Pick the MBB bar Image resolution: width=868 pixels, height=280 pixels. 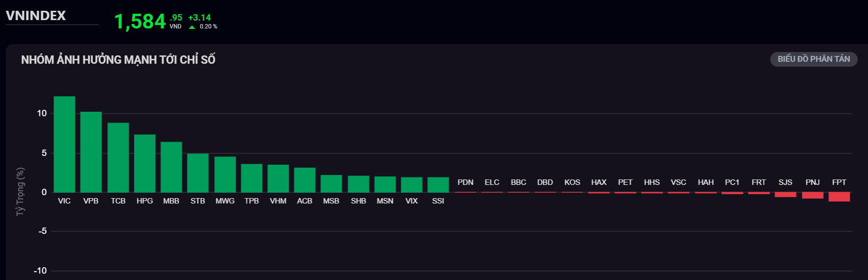pyautogui.click(x=171, y=167)
